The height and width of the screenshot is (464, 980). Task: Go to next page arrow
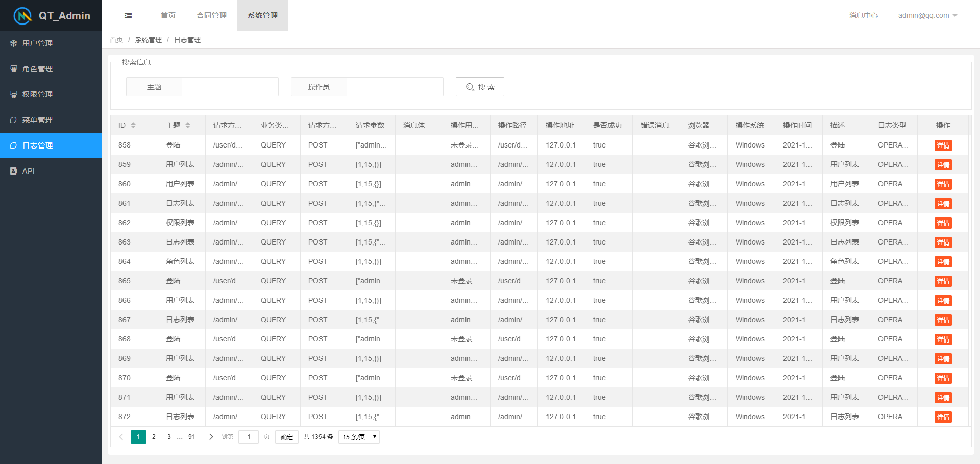click(211, 437)
